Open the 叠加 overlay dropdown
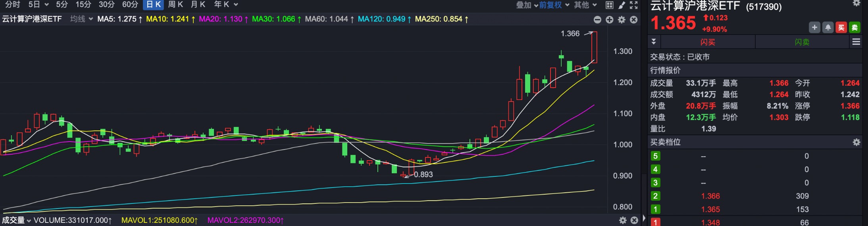 click(x=527, y=5)
